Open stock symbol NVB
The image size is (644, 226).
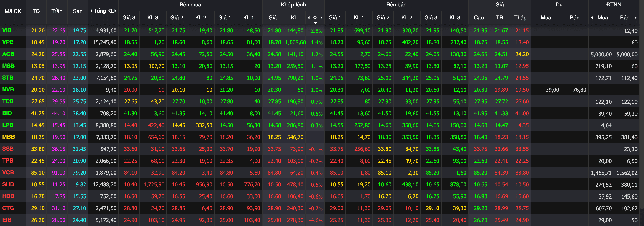coord(8,89)
